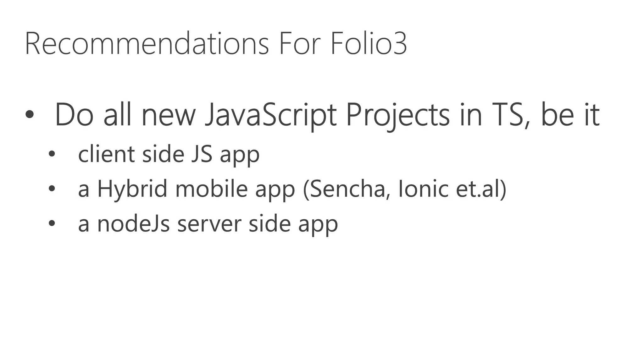Click the word "Do" starting the main bullet
This screenshot has height=362, width=644.
[x=74, y=114]
